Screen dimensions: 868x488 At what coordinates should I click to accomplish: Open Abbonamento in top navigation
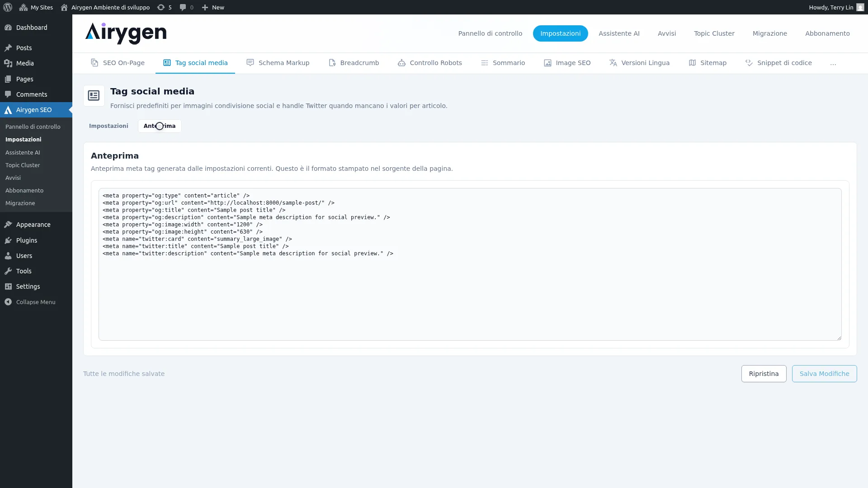[827, 33]
